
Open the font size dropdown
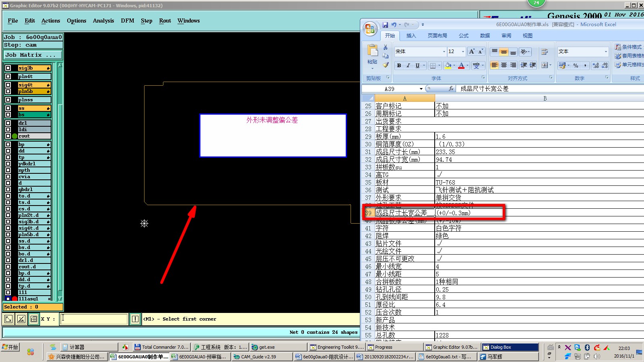[x=463, y=51]
